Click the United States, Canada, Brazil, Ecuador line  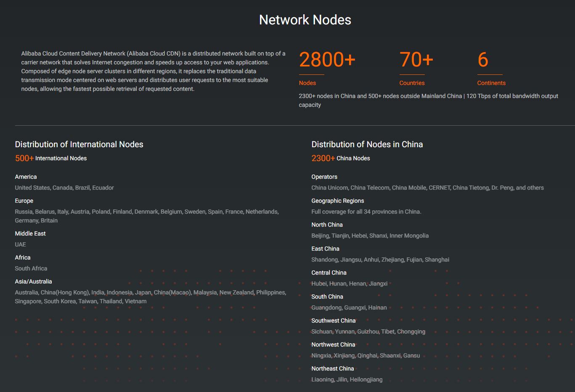64,188
